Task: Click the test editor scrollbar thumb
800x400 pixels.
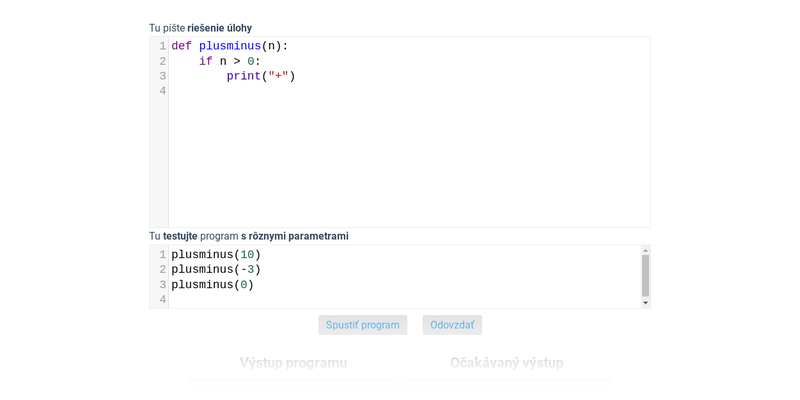Action: (645, 276)
